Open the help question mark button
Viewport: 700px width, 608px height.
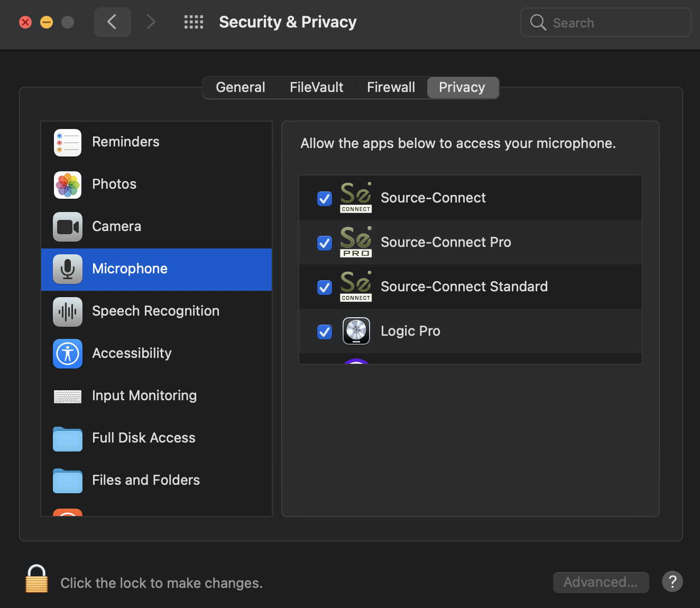pyautogui.click(x=672, y=582)
